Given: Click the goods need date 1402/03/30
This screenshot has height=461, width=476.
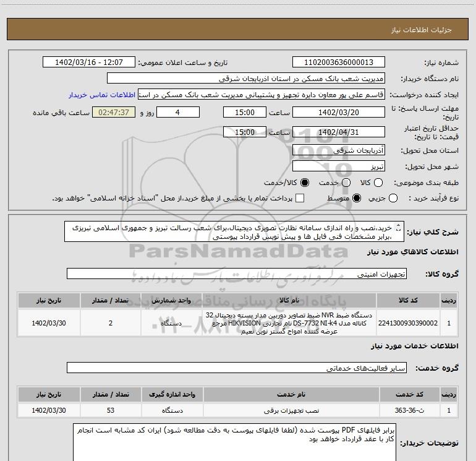Looking at the screenshot, I should pos(49,323).
